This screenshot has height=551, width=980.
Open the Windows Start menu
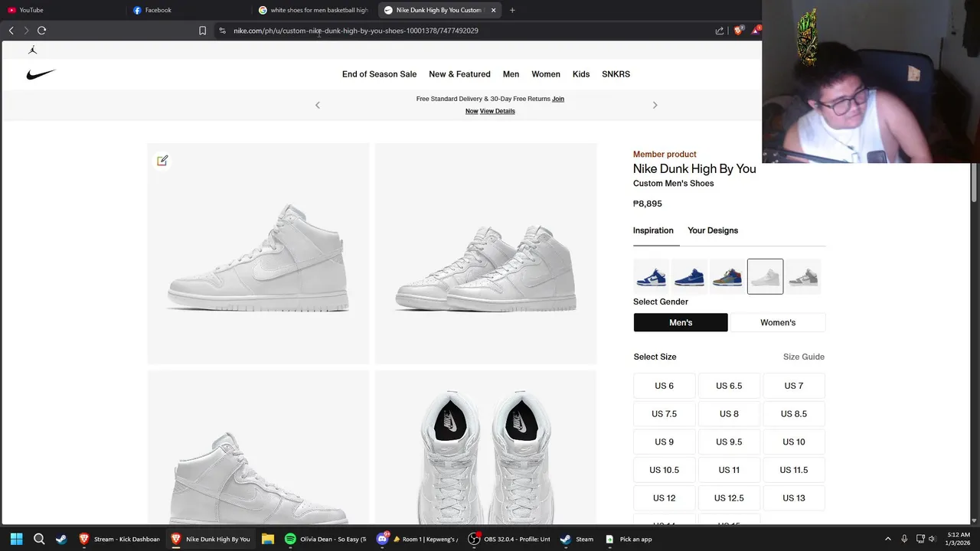[x=16, y=539]
